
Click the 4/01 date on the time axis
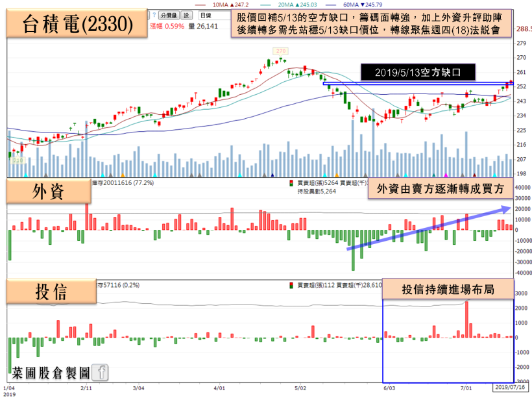219,388
